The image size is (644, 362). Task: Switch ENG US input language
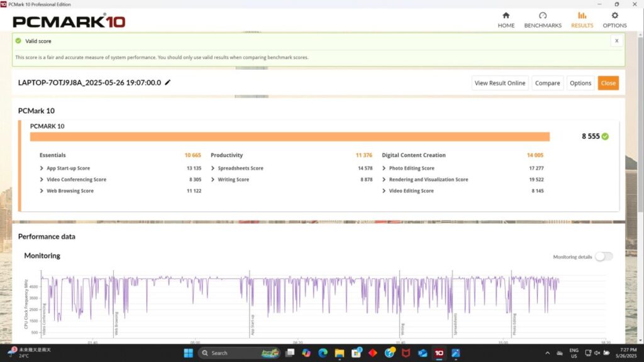coord(574,353)
